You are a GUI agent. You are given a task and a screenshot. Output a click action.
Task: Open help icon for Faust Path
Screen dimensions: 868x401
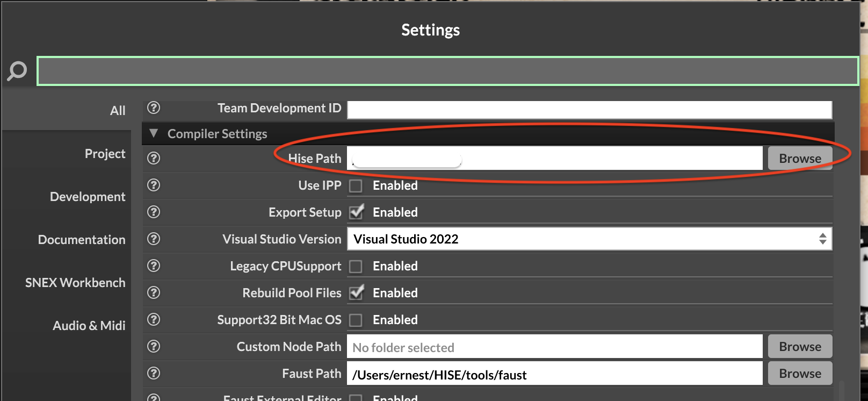click(x=154, y=373)
